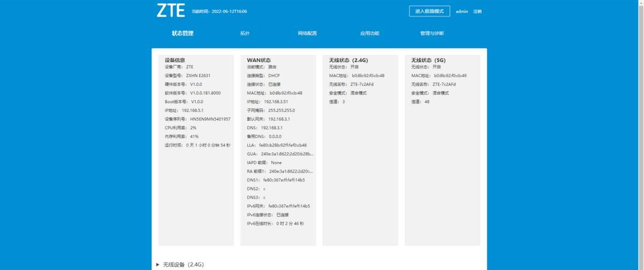Screen dimensions: 644x270
Task: Click the device model ZXHN E2631
Action: coord(199,76)
